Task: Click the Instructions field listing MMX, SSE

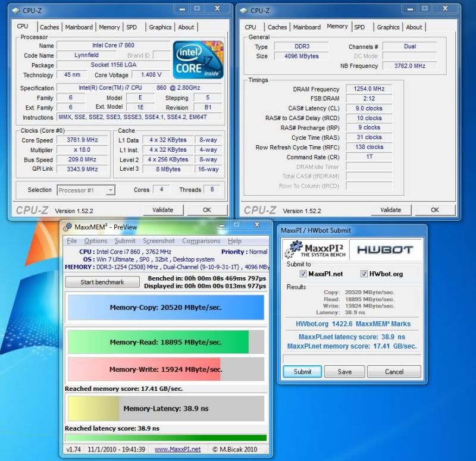Action: coord(139,117)
